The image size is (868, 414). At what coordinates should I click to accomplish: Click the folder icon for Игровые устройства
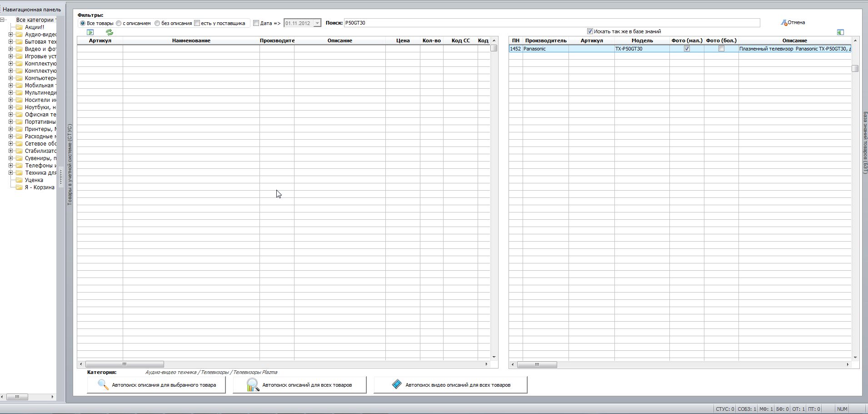point(19,56)
